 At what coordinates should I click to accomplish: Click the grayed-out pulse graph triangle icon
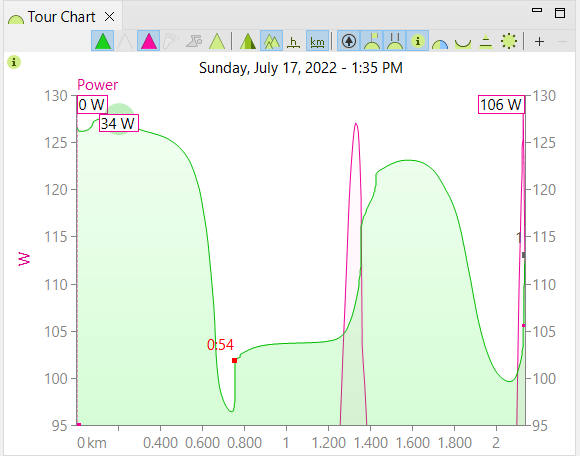coord(125,41)
